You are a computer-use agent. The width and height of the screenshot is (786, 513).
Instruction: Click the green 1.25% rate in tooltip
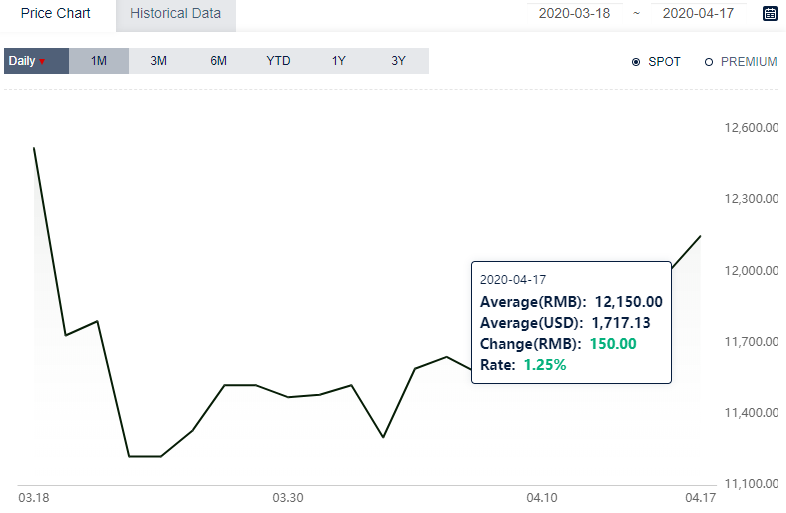tap(545, 365)
